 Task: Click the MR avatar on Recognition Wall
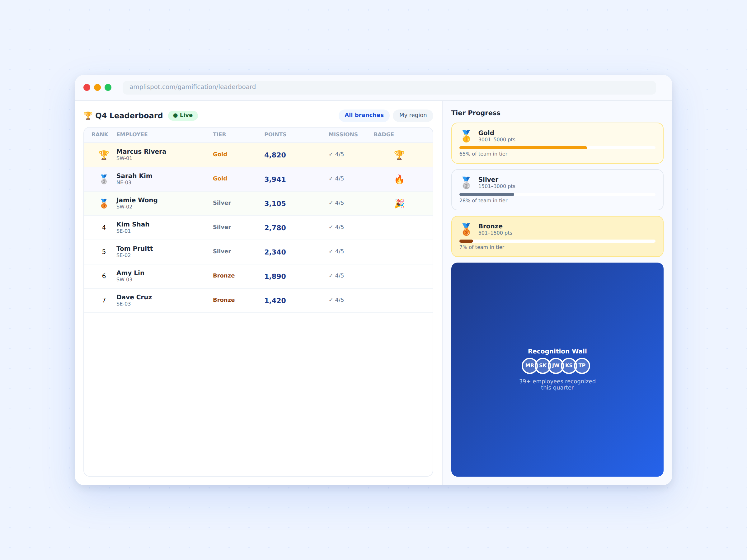[529, 366]
